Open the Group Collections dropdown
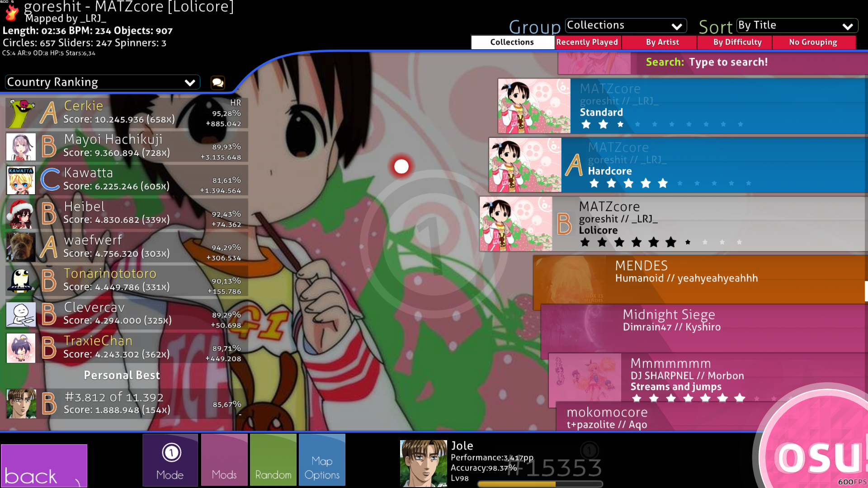This screenshot has width=868, height=488. pos(626,26)
